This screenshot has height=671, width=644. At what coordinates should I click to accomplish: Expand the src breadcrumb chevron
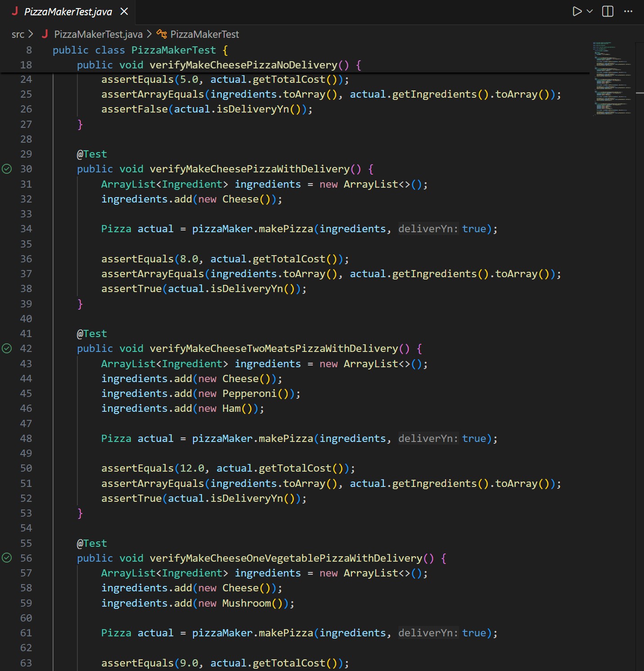[x=31, y=34]
